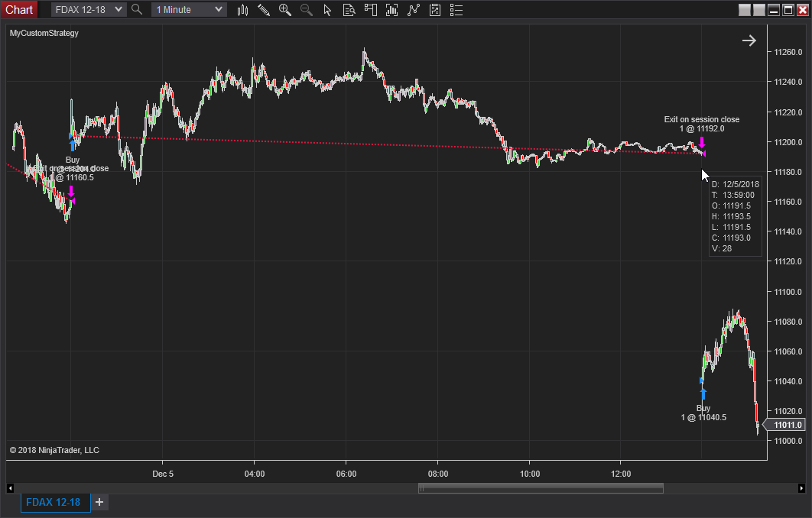This screenshot has height=518, width=812.
Task: Open the Chart menu button
Action: pos(19,9)
